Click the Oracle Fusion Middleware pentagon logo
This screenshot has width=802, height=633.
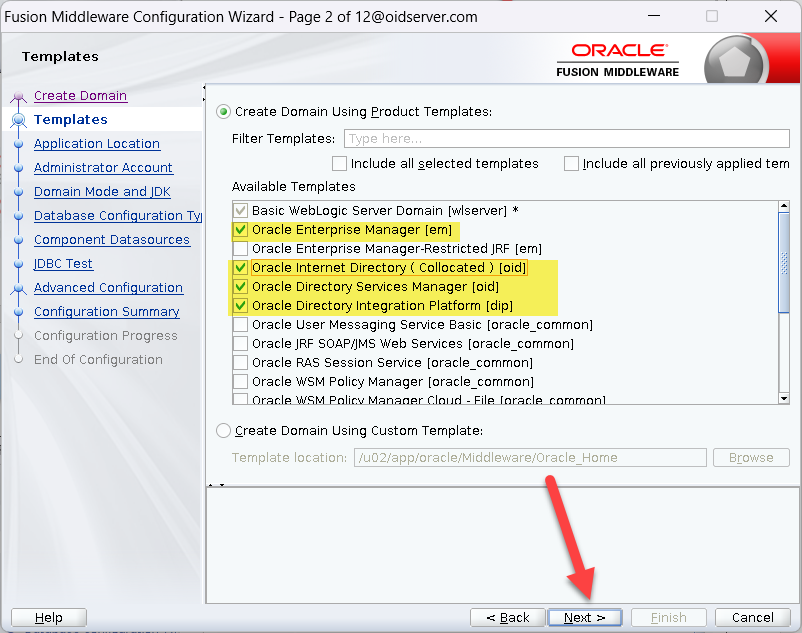point(737,64)
